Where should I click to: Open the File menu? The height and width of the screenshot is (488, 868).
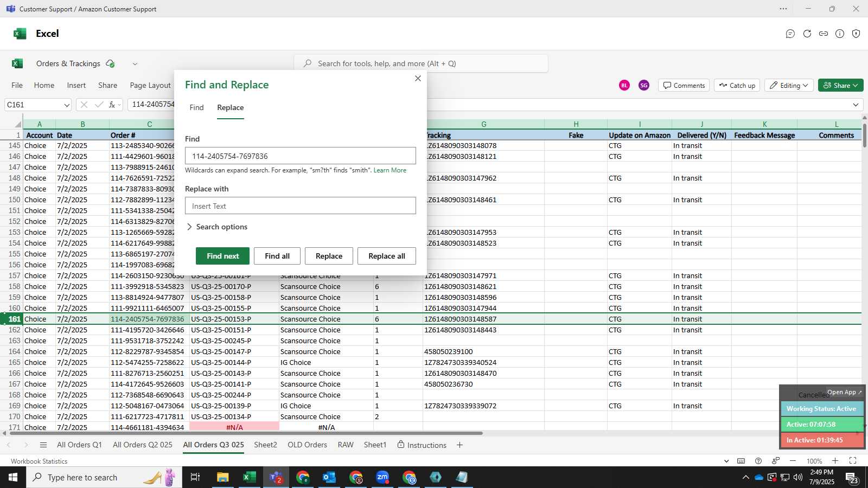17,85
